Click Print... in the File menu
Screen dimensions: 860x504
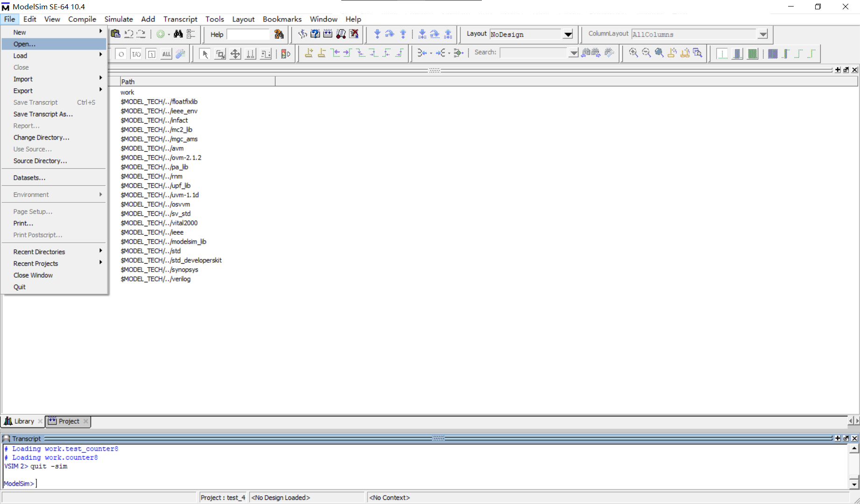[54, 223]
